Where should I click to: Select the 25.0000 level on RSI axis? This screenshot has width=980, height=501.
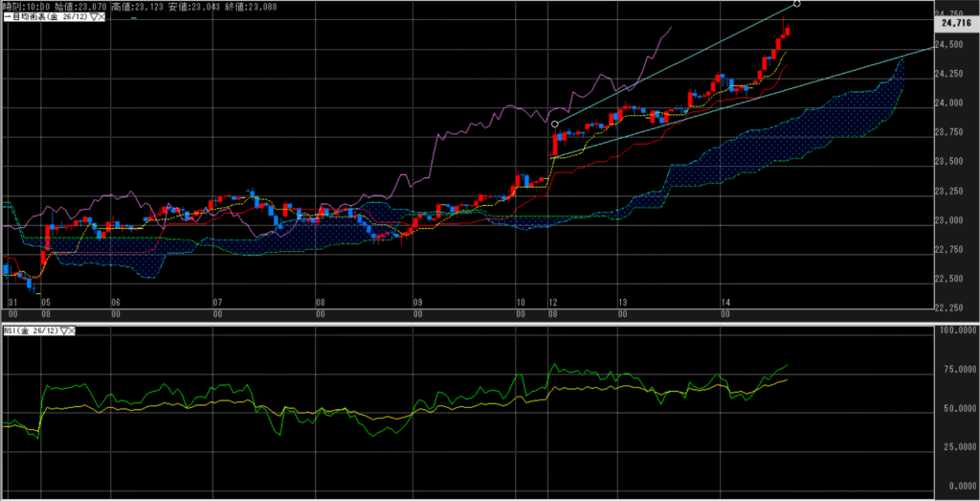[x=955, y=445]
